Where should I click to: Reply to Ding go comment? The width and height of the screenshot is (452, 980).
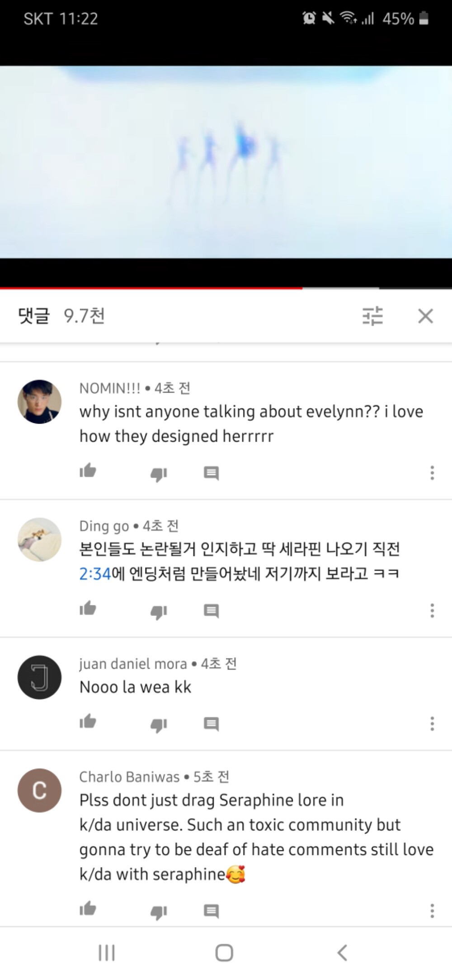211,611
